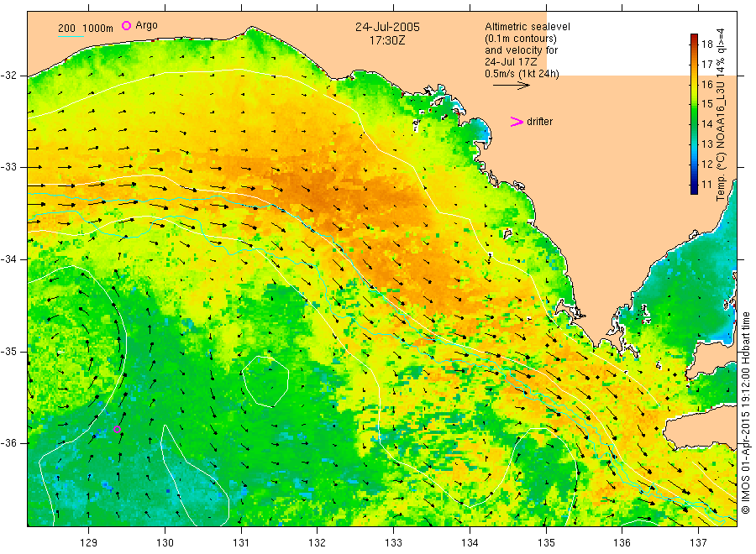This screenshot has height=554, width=756.
Task: Click the longitude label 135
Action: [546, 543]
